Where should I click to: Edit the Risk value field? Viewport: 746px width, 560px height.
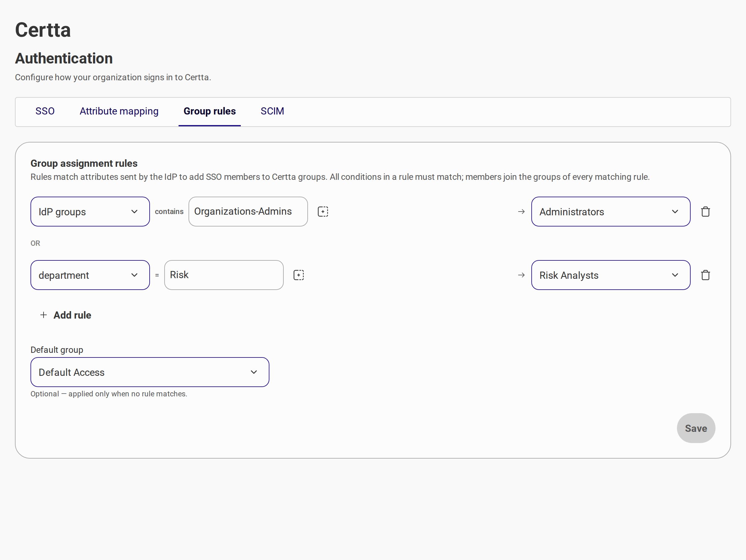tap(224, 275)
